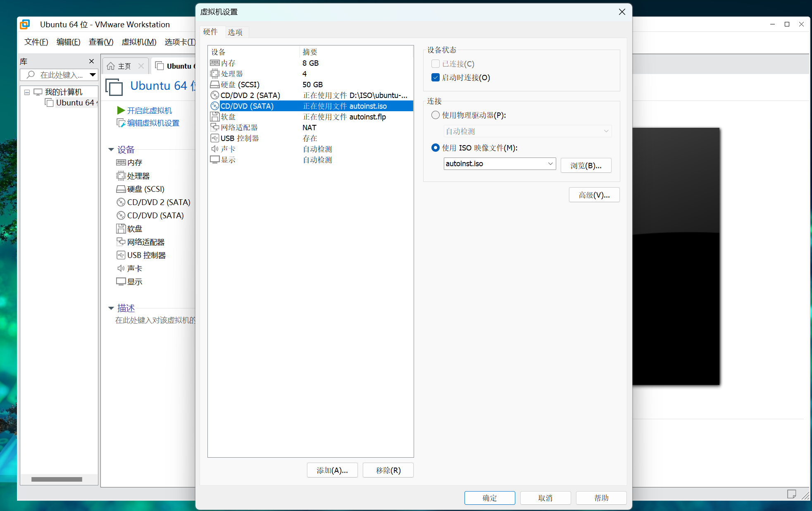Viewport: 812px width, 511px height.
Task: Click the floppy disk icon in the settings list
Action: coord(214,117)
